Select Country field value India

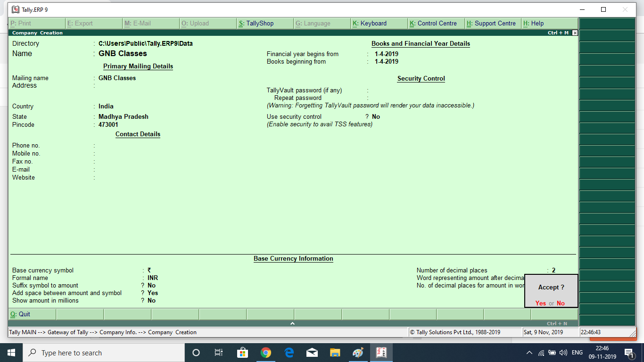coord(106,106)
